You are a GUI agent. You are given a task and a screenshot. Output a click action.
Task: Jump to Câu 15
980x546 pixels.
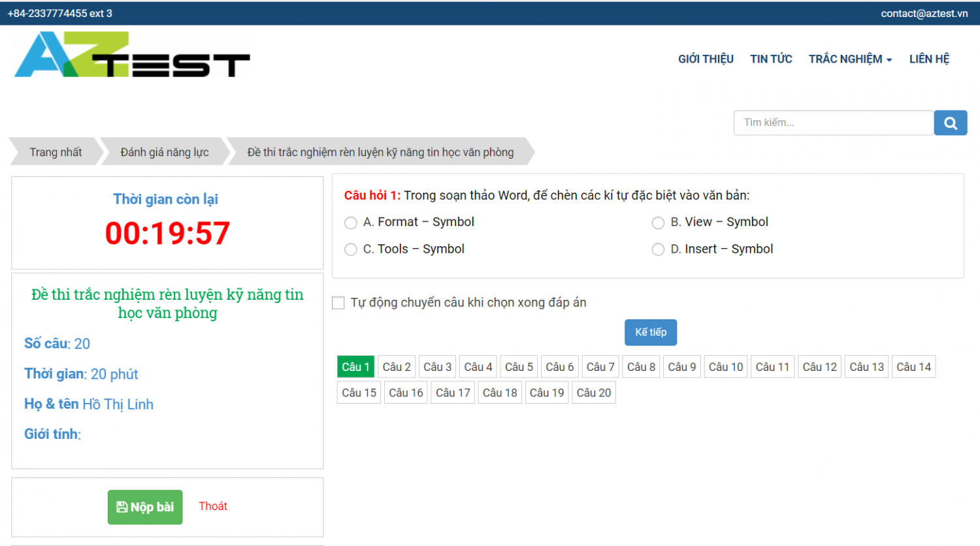coord(359,393)
